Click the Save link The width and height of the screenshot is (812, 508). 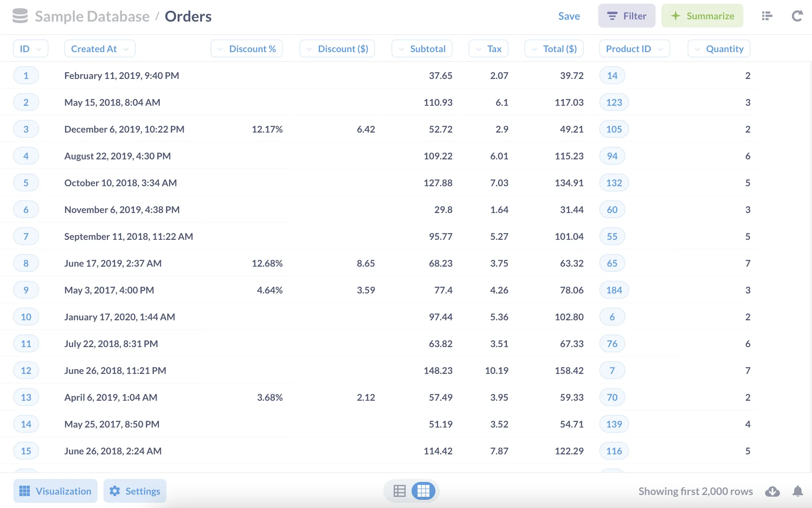pyautogui.click(x=569, y=16)
